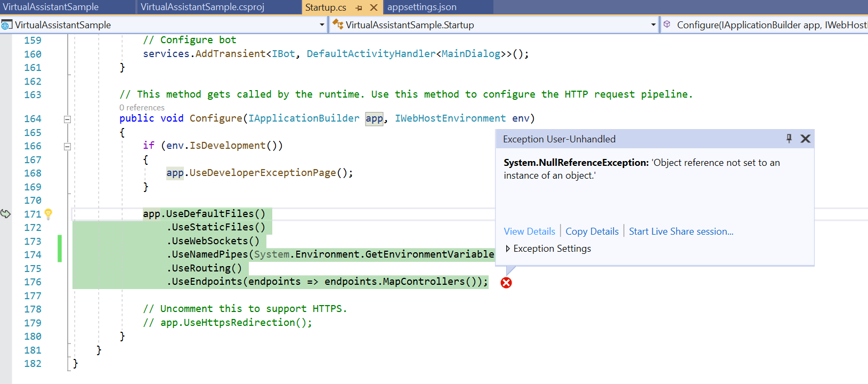Image resolution: width=868 pixels, height=384 pixels.
Task: Open the VirtualAssistantSample.Startup type dropdown
Action: (653, 25)
